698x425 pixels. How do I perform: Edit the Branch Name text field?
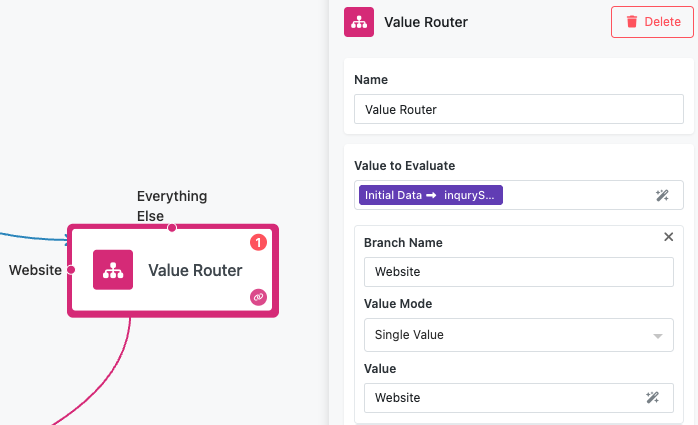[x=518, y=272]
